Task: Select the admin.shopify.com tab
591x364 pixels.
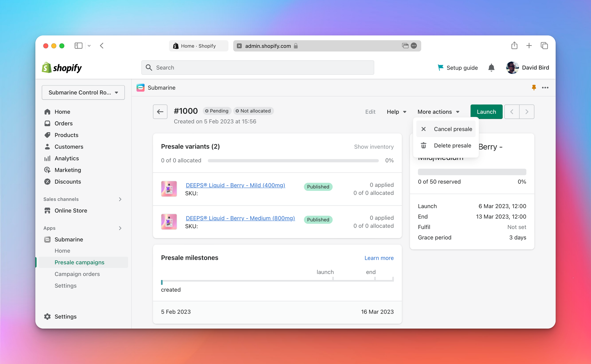Action: (327, 46)
